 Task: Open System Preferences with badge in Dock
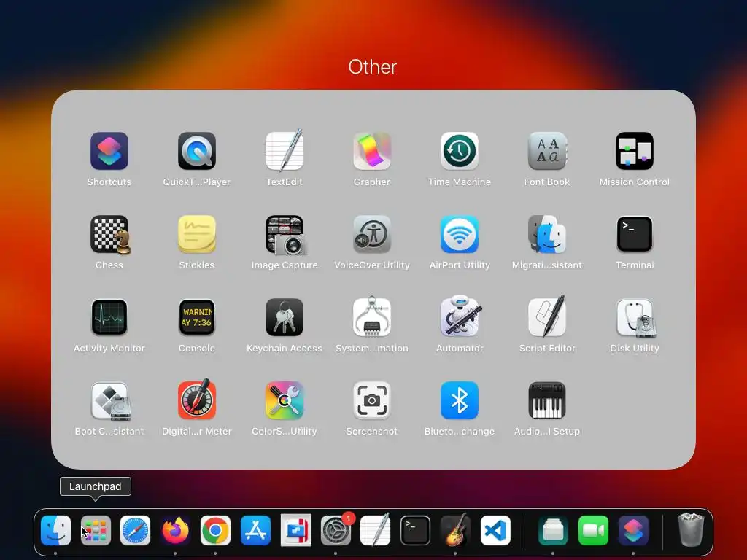coord(336,530)
